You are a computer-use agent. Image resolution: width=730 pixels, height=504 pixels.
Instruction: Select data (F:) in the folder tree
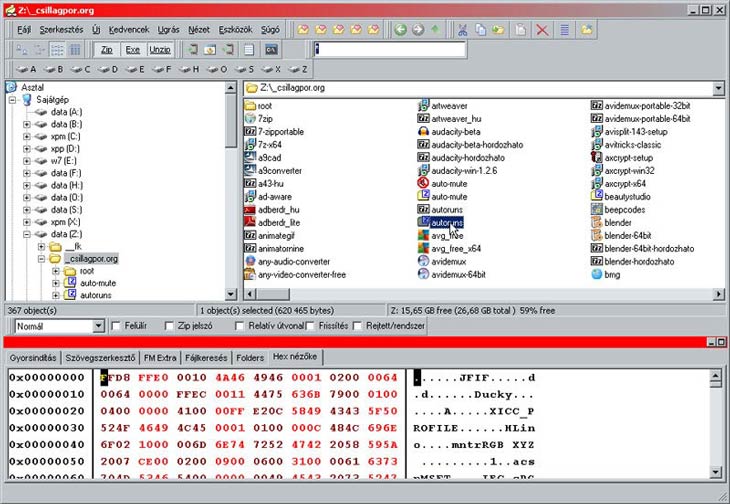click(x=66, y=173)
